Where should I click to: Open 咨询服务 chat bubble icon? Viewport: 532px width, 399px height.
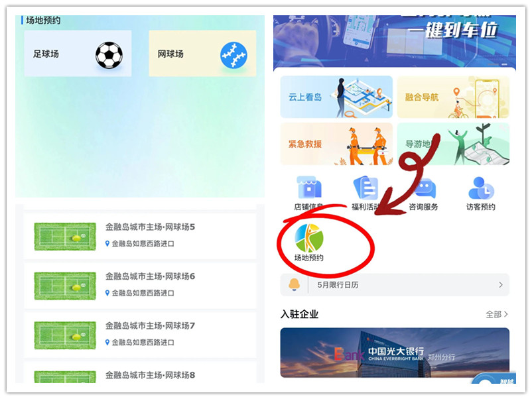click(423, 188)
